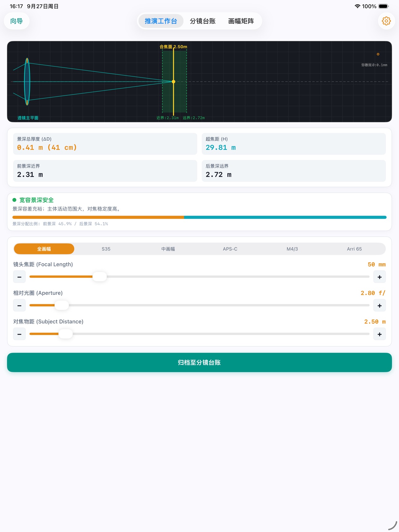399x532 pixels.
Task: Increase aperture with plus button
Action: pos(380,306)
